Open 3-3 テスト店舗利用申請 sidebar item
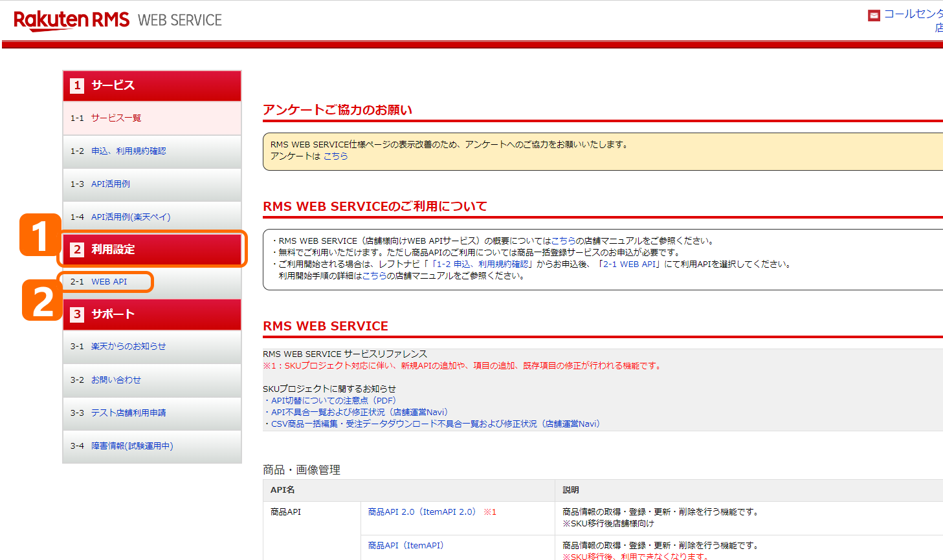 [152, 413]
